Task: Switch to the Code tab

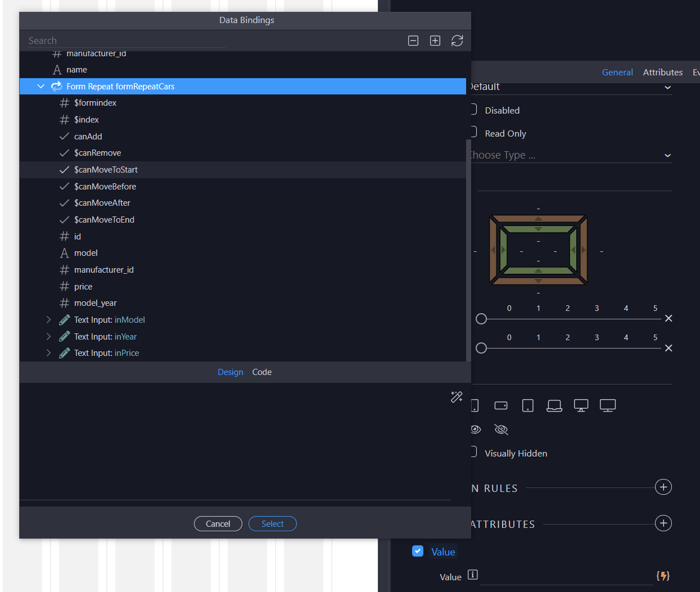Action: coord(262,372)
